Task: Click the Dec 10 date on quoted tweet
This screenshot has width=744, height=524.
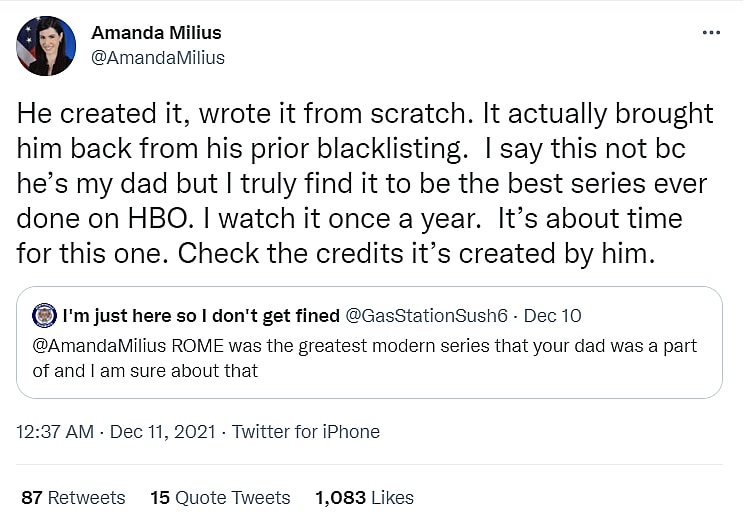Action: tap(554, 316)
